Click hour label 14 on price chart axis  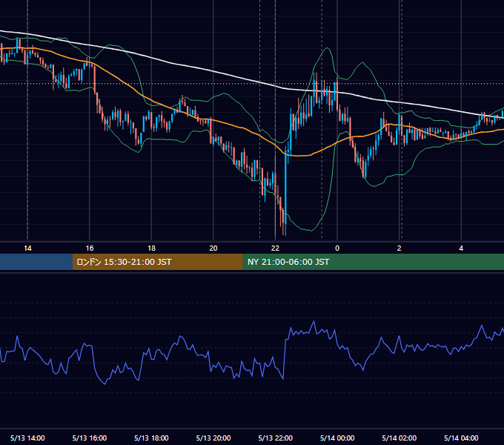tap(27, 248)
